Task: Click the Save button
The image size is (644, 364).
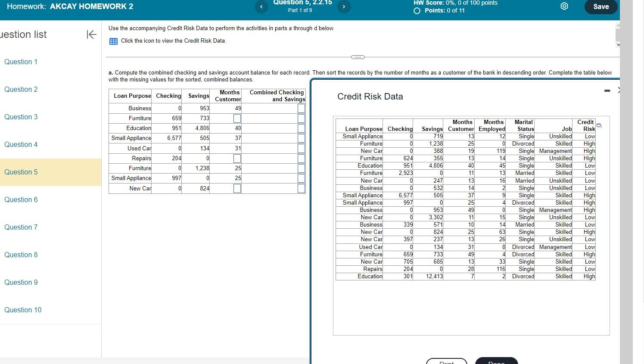Action: pos(600,7)
